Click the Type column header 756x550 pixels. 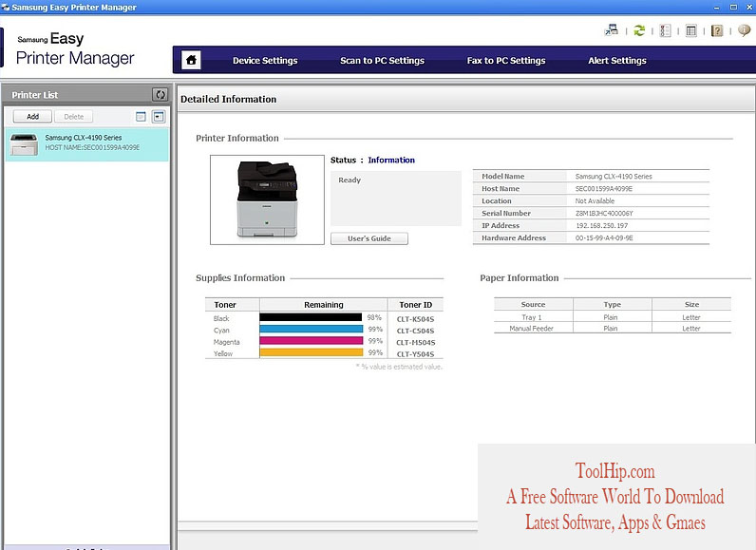(613, 304)
